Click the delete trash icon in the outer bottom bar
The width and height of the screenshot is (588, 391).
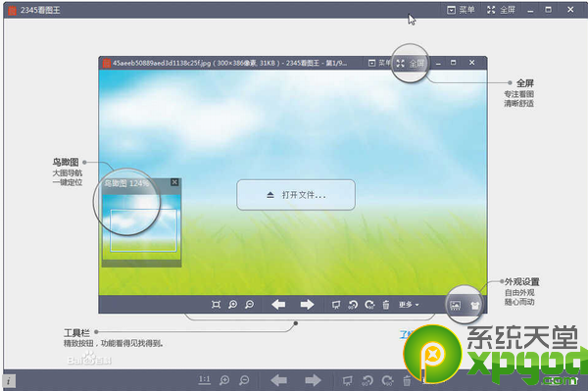point(407,381)
